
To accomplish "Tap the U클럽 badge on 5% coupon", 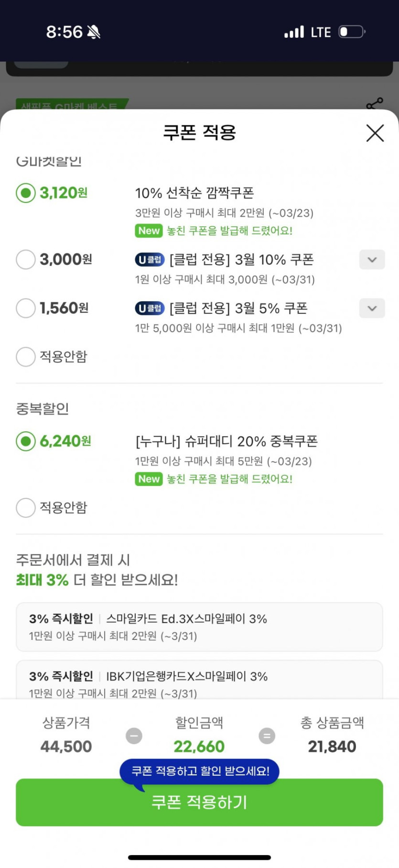I will coord(150,308).
